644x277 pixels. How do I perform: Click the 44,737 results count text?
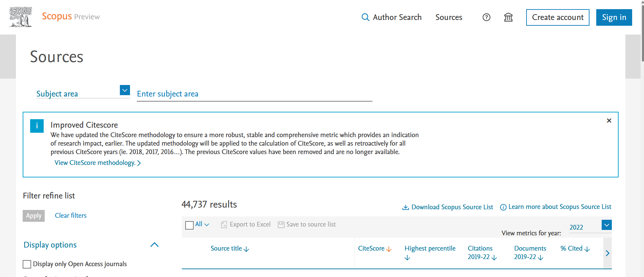click(209, 205)
